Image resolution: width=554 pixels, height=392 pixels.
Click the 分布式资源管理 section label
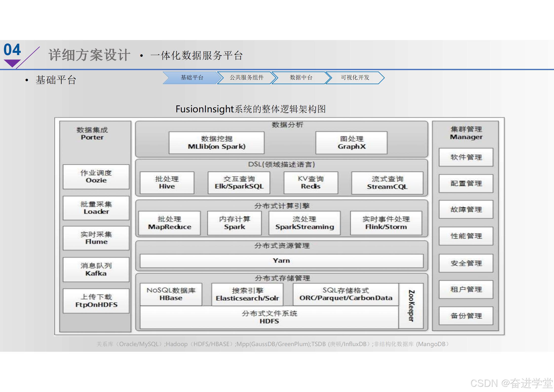[x=282, y=246]
